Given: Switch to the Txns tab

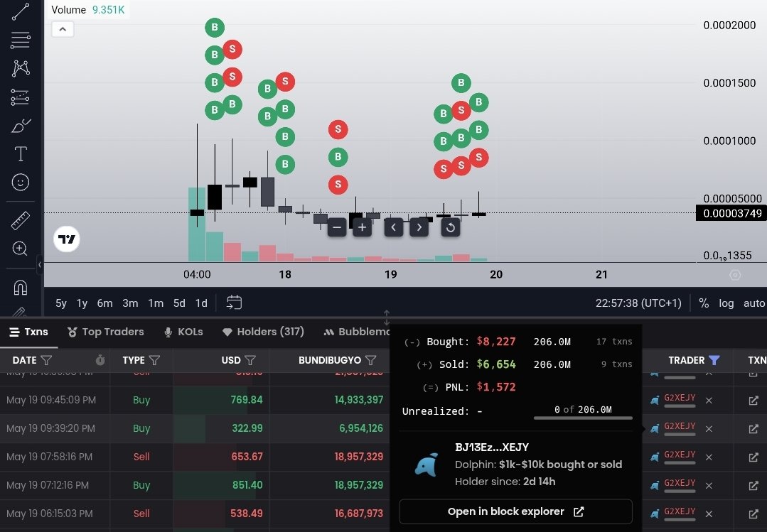Looking at the screenshot, I should point(29,332).
